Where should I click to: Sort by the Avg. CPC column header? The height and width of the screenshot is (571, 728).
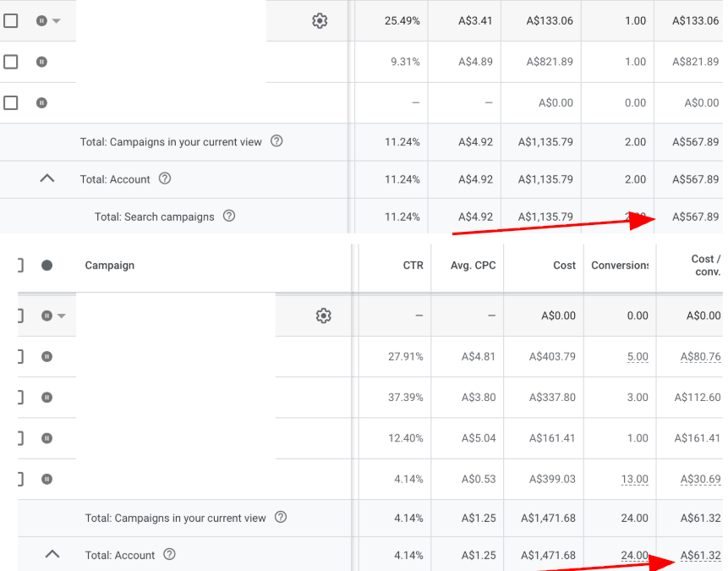tap(473, 266)
